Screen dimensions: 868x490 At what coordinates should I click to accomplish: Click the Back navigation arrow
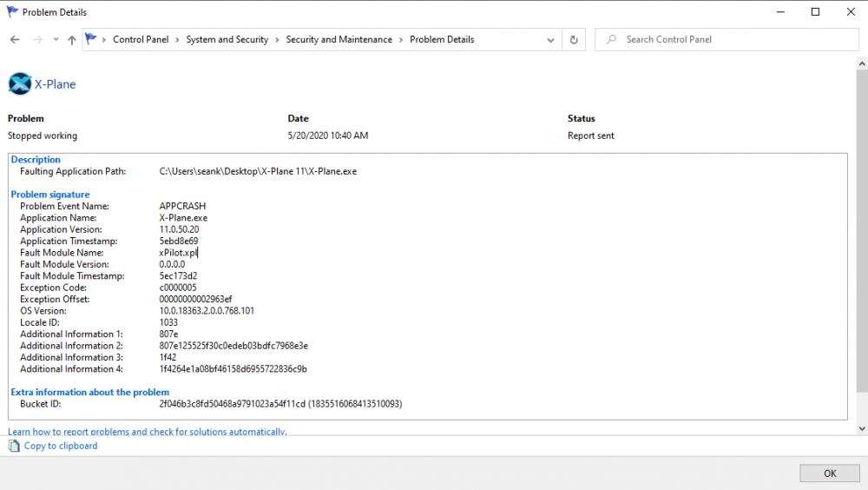click(x=15, y=40)
